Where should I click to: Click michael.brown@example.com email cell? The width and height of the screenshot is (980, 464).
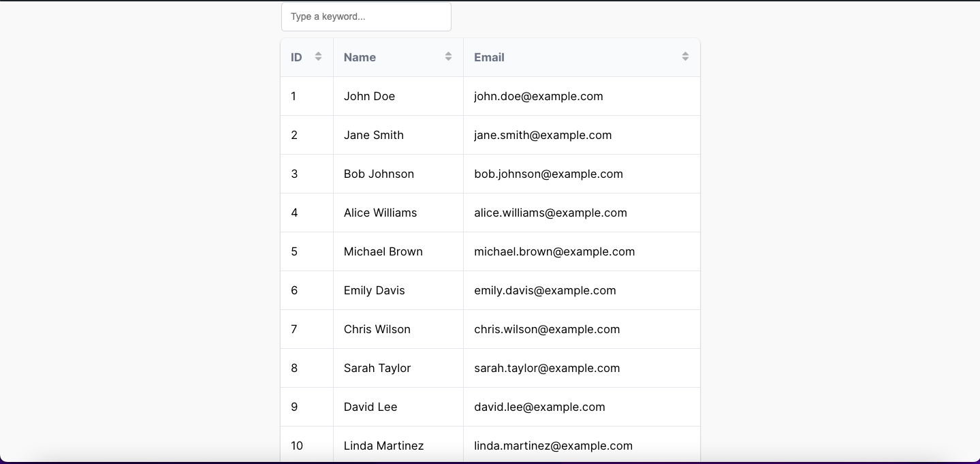tap(582, 251)
